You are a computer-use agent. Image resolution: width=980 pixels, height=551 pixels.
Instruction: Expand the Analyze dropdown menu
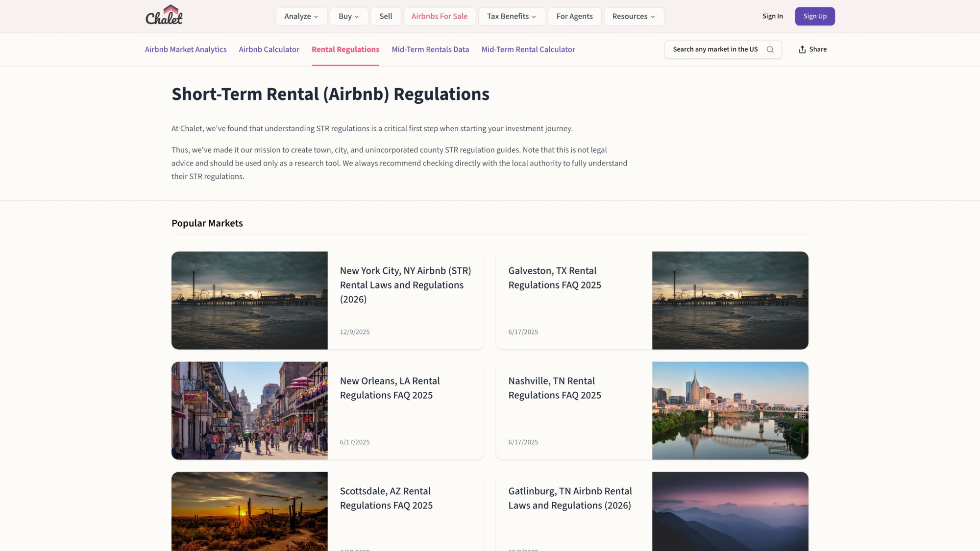pyautogui.click(x=301, y=16)
